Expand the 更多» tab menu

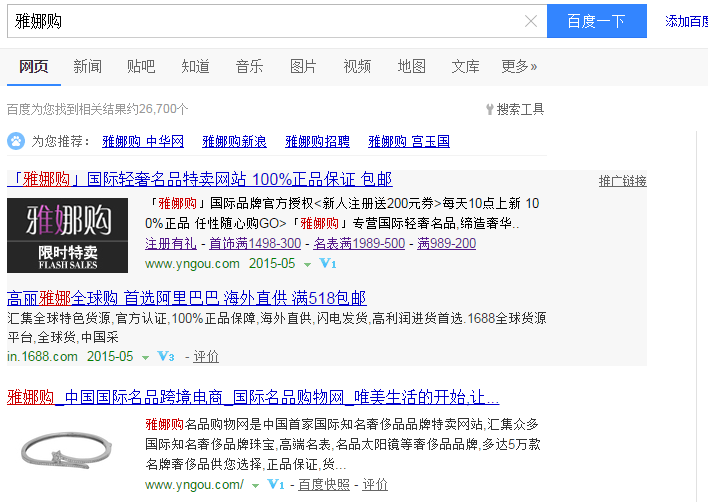click(x=519, y=67)
